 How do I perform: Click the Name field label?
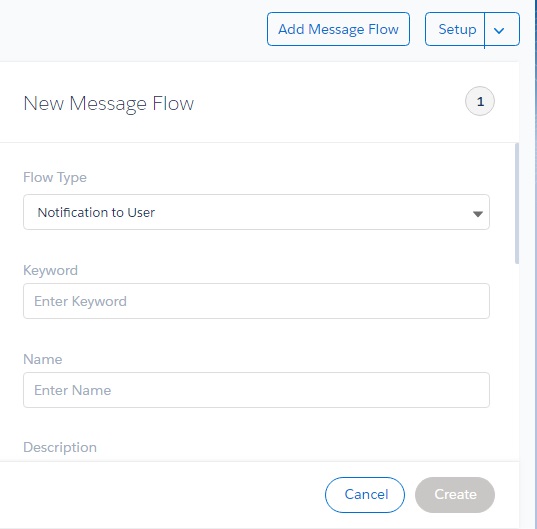43,359
